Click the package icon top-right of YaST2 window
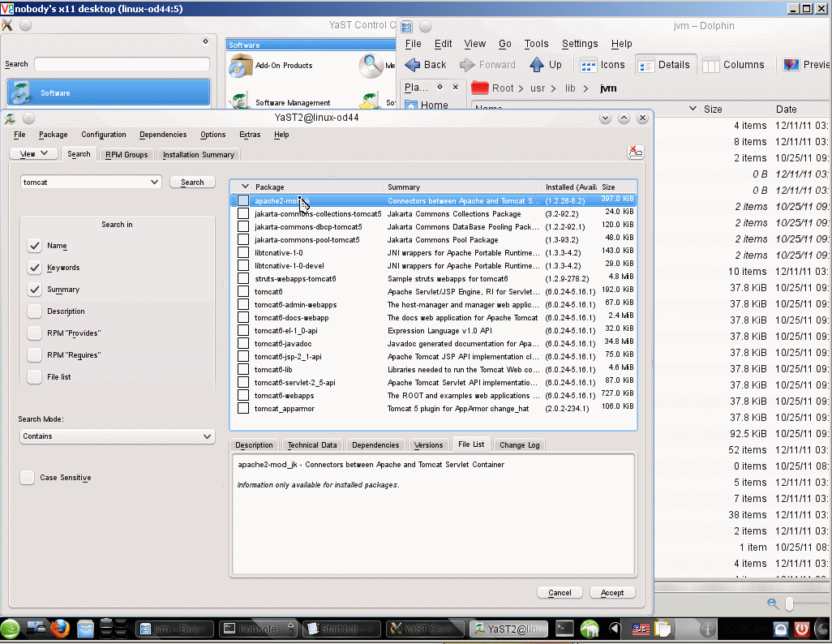This screenshot has height=644, width=832. (x=635, y=152)
